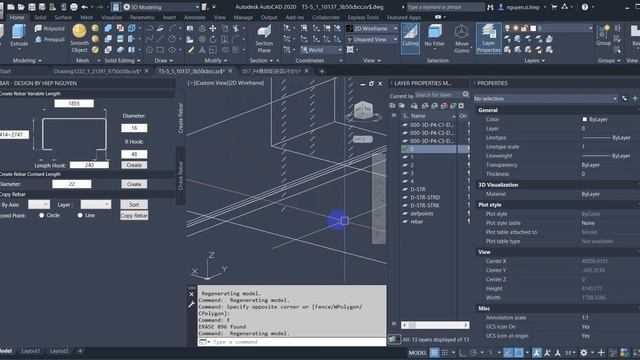Screen dimensions: 640x360
Task: Click the command line customize wrench icon
Action: coord(191,304)
